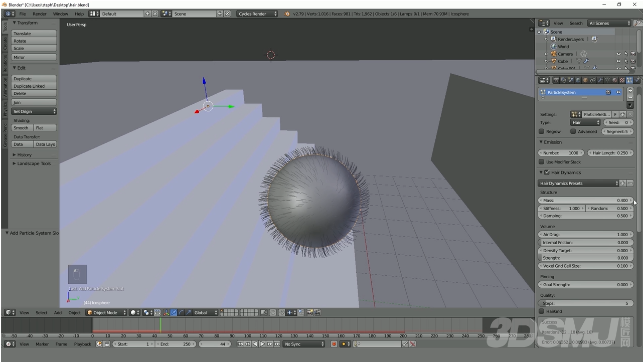Click the OpenGL render active viewport icon
This screenshot has height=363, width=644.
tap(309, 312)
